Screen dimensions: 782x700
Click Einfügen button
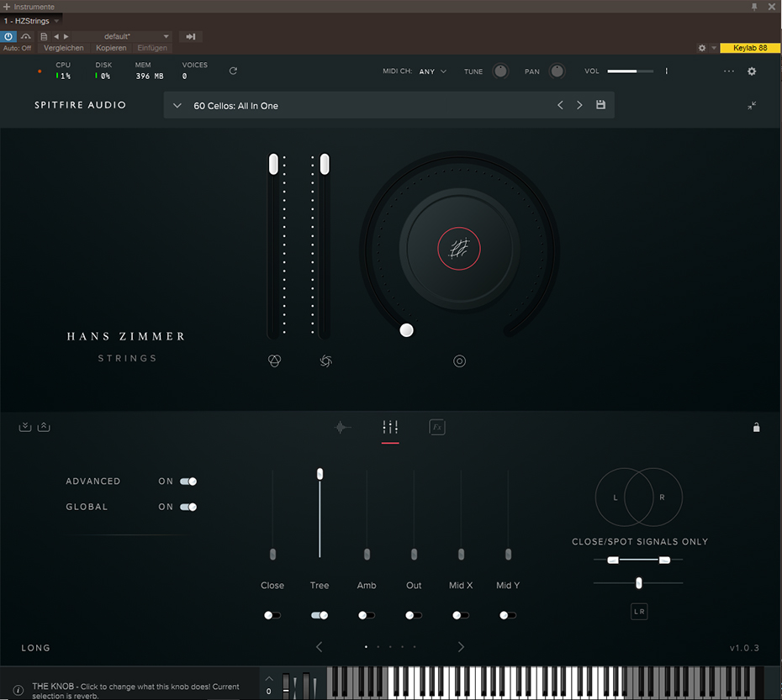click(x=152, y=48)
